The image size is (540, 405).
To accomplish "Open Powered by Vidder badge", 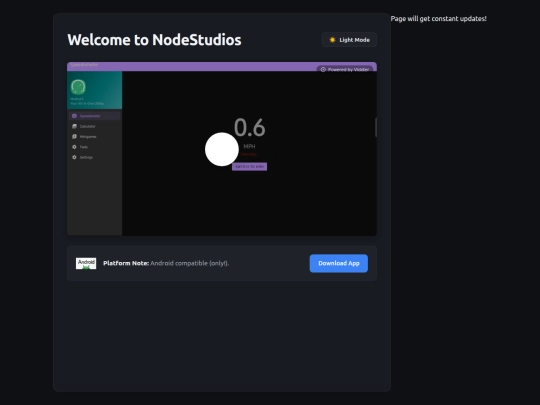I will tap(344, 69).
